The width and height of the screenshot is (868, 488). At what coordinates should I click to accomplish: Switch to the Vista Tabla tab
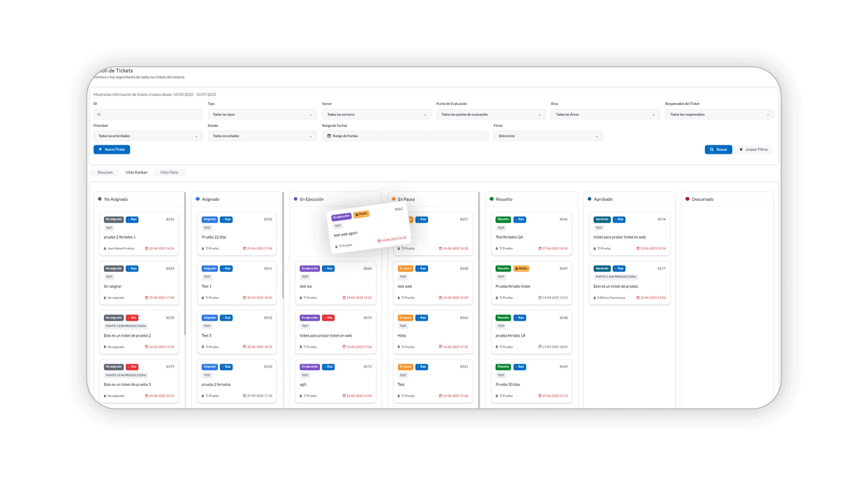tap(169, 173)
